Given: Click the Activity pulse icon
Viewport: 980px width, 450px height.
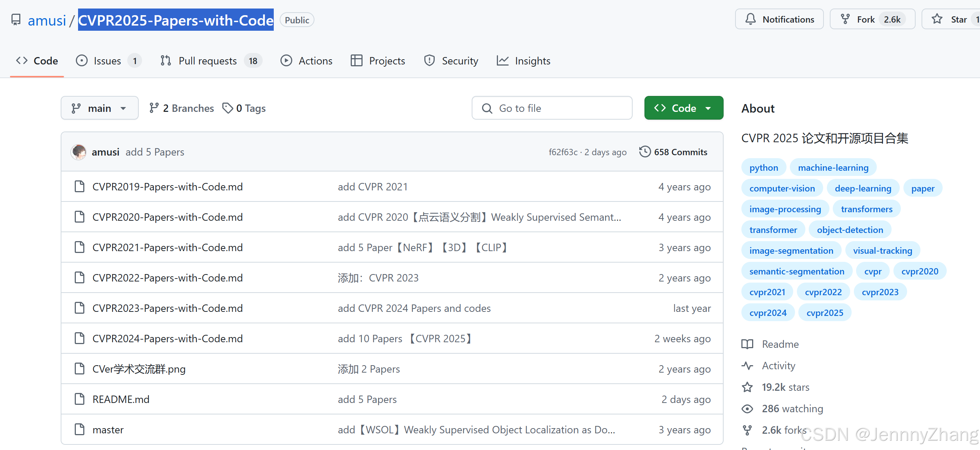Looking at the screenshot, I should click(x=747, y=366).
